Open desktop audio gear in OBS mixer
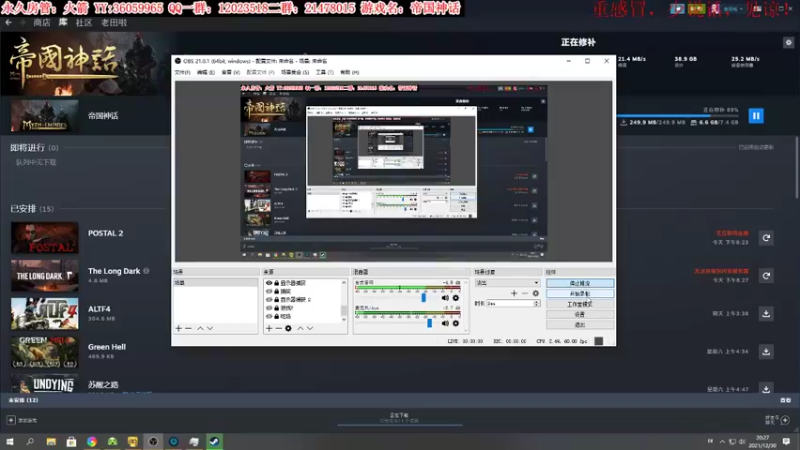 (456, 298)
